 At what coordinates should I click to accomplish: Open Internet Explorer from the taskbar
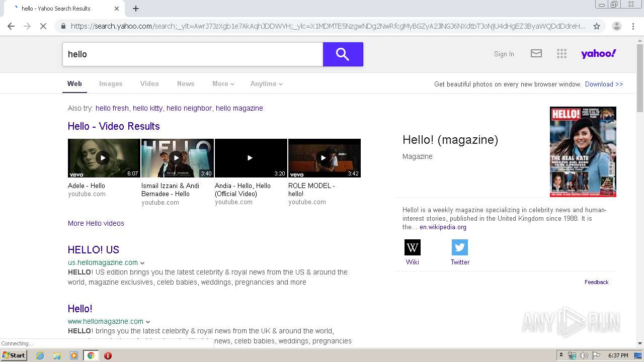(40, 355)
